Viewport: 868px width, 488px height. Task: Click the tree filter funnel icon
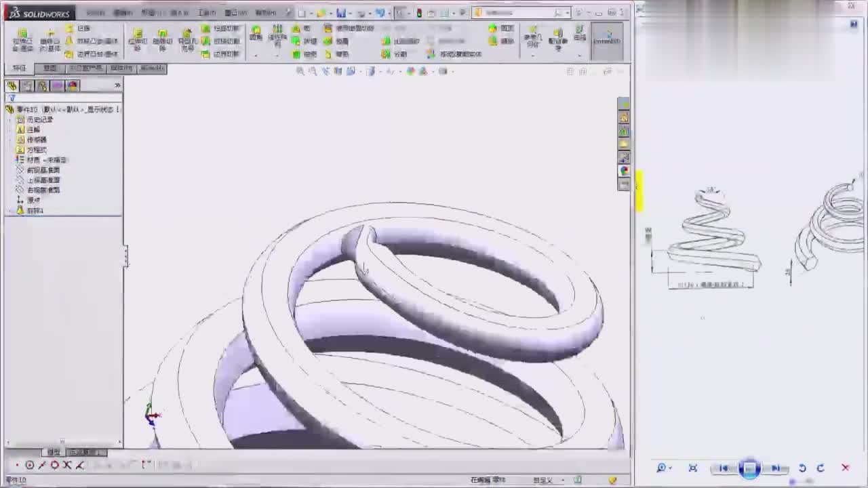12,98
